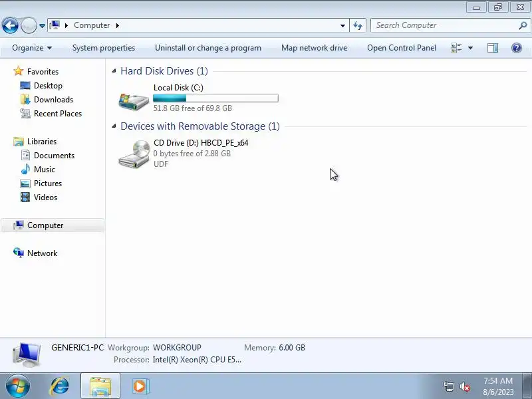Open the address bar previous locations dropdown
532x399 pixels.
[x=342, y=25]
